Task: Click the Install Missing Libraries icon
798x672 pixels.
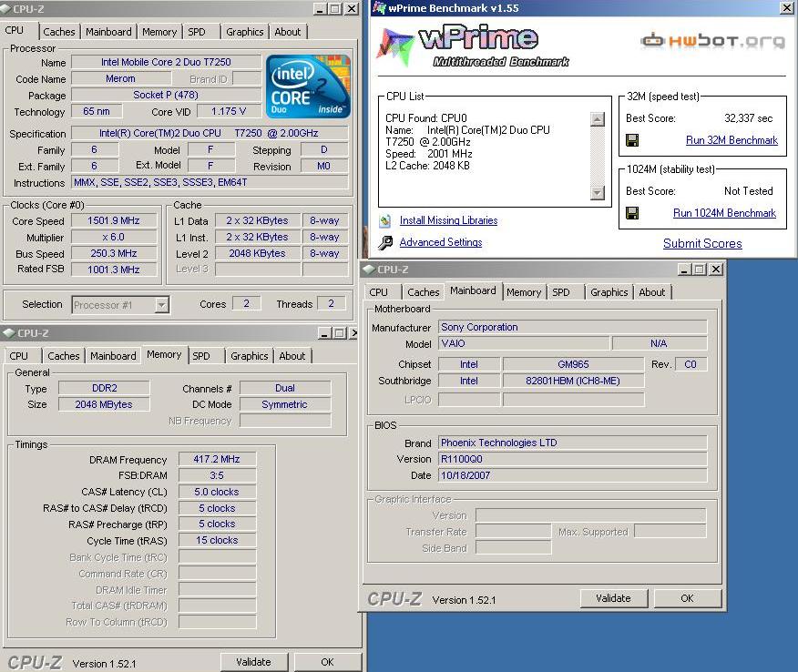Action: coord(385,220)
